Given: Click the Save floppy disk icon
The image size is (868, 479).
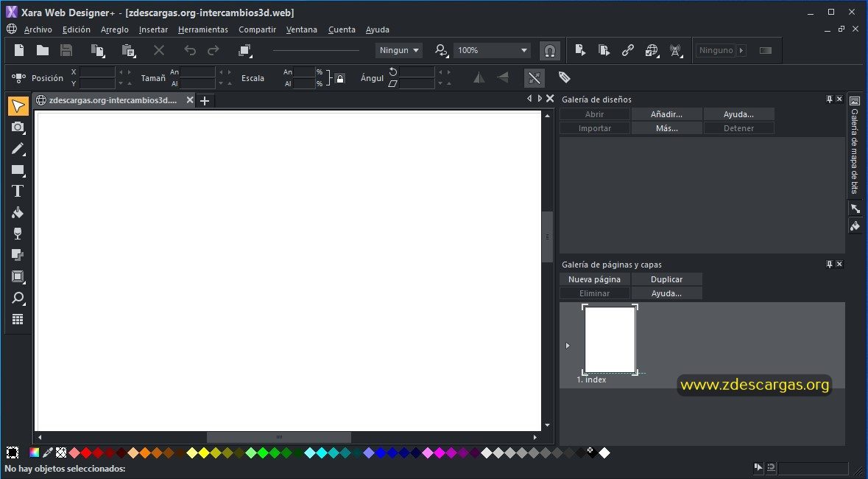Looking at the screenshot, I should point(66,50).
